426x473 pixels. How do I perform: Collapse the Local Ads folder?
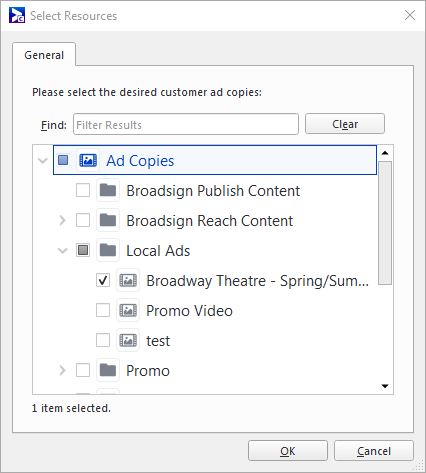[63, 250]
